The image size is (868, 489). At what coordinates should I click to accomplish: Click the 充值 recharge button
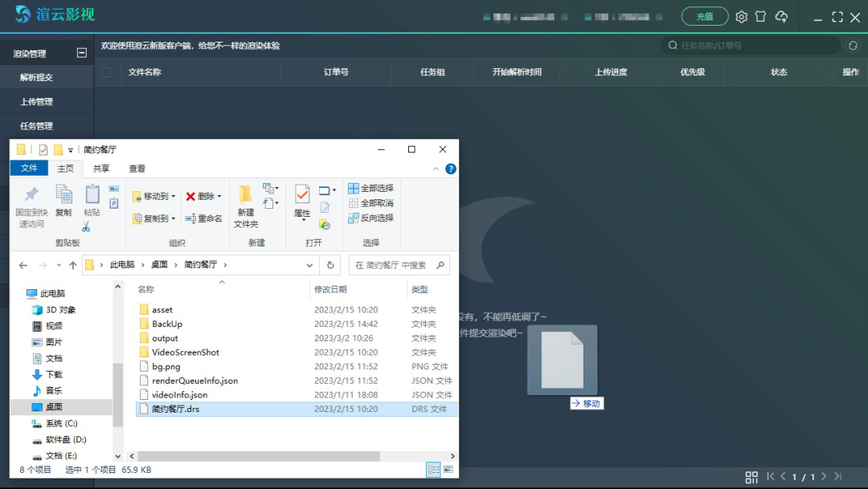click(x=704, y=17)
